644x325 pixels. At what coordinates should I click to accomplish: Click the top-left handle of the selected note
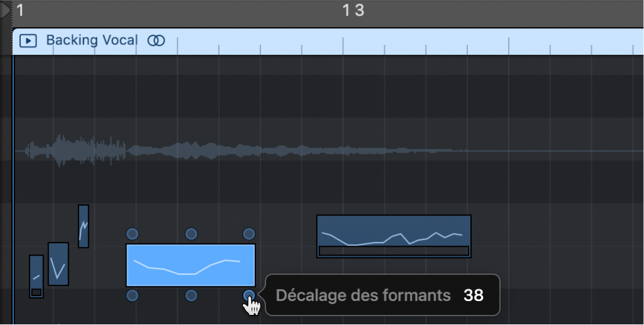click(x=132, y=234)
